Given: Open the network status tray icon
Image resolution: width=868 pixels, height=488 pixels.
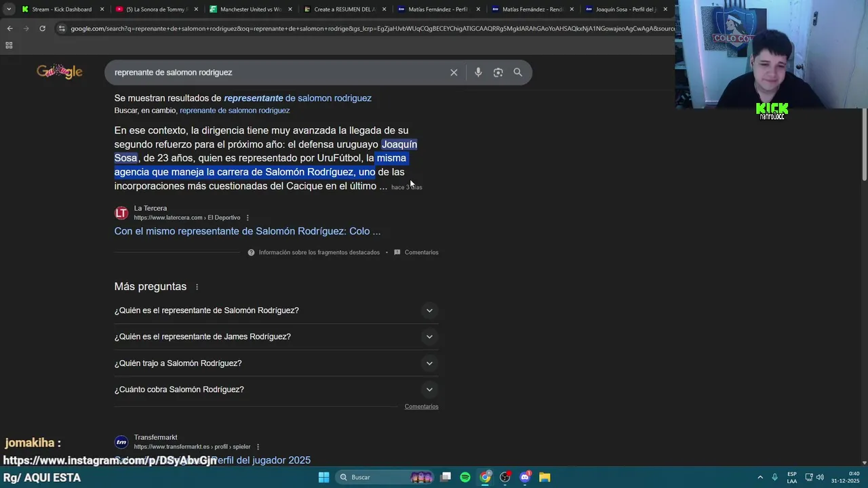Looking at the screenshot, I should click(809, 477).
